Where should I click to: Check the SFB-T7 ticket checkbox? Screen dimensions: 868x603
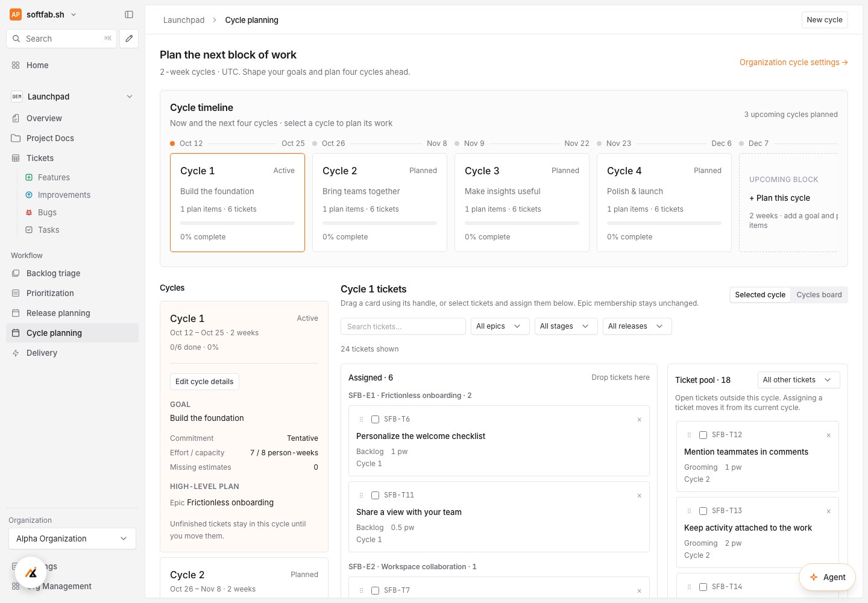tap(375, 590)
